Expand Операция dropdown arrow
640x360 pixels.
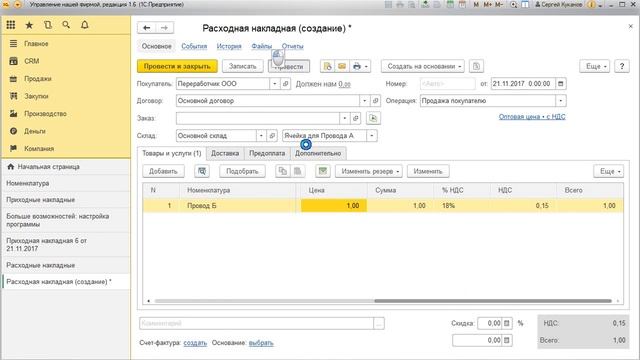561,101
